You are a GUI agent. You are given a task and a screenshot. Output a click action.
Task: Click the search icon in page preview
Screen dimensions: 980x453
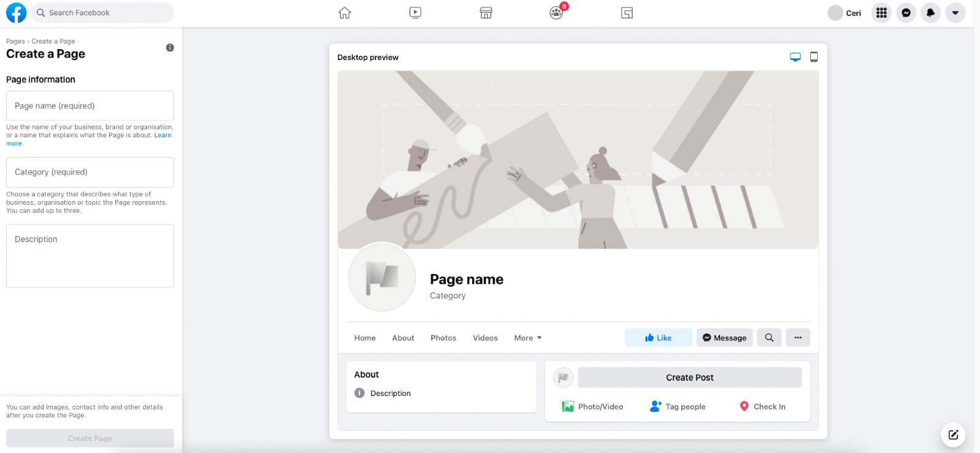(x=769, y=338)
